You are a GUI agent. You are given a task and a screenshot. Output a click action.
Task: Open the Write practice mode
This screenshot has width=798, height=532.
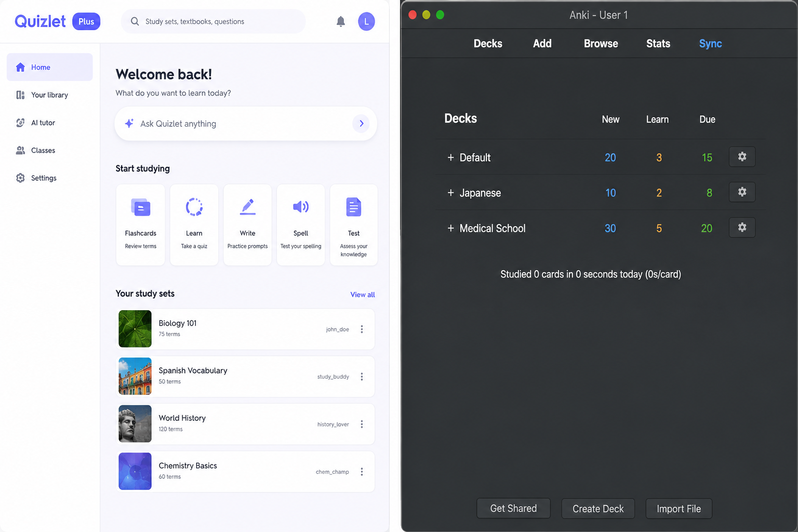pos(247,225)
